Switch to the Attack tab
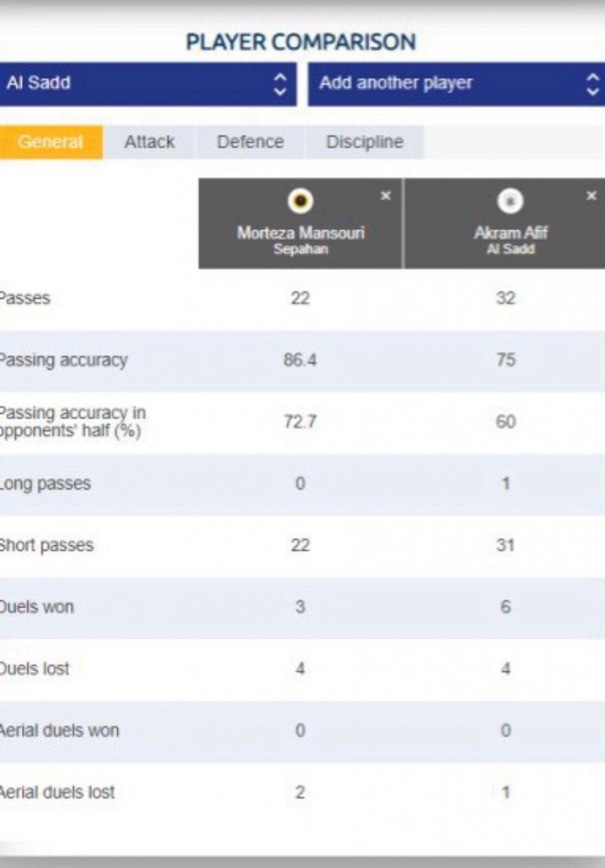 [x=150, y=142]
